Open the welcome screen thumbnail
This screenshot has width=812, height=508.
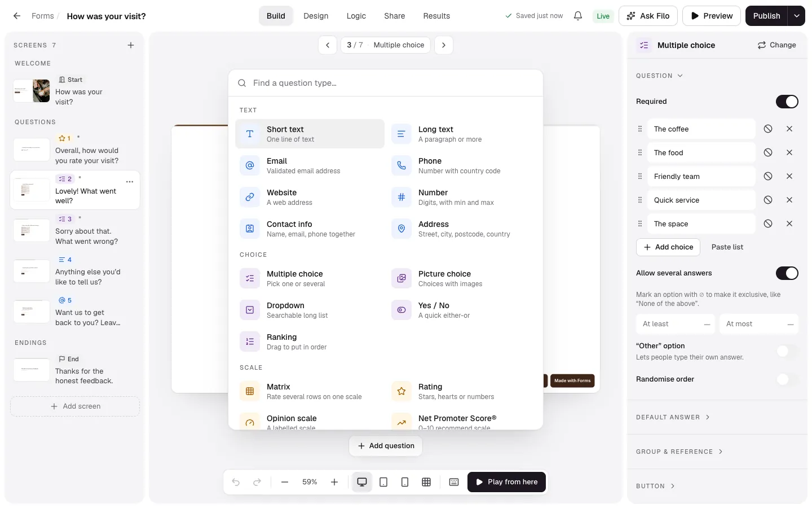click(32, 91)
